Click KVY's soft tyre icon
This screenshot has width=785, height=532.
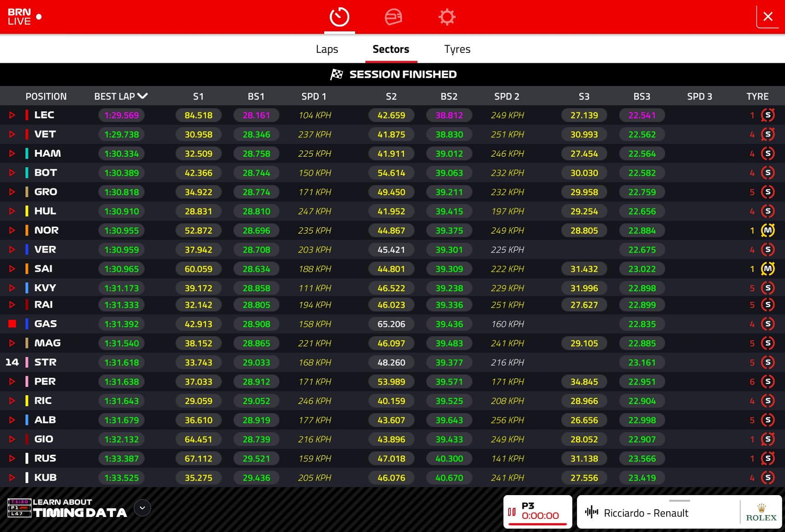768,288
